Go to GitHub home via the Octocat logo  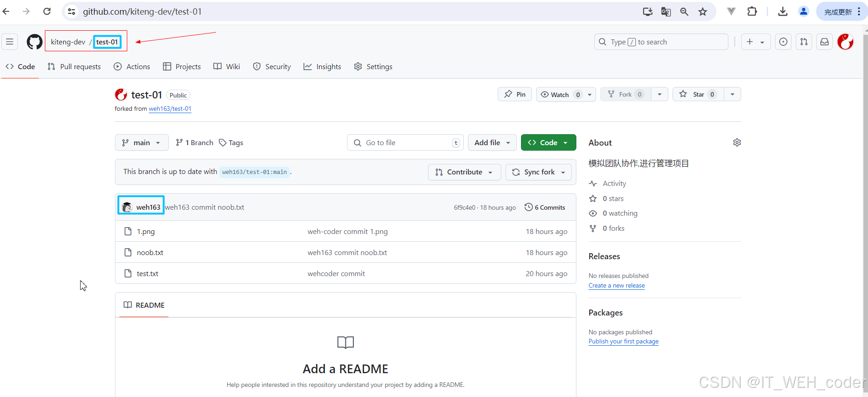(x=34, y=42)
